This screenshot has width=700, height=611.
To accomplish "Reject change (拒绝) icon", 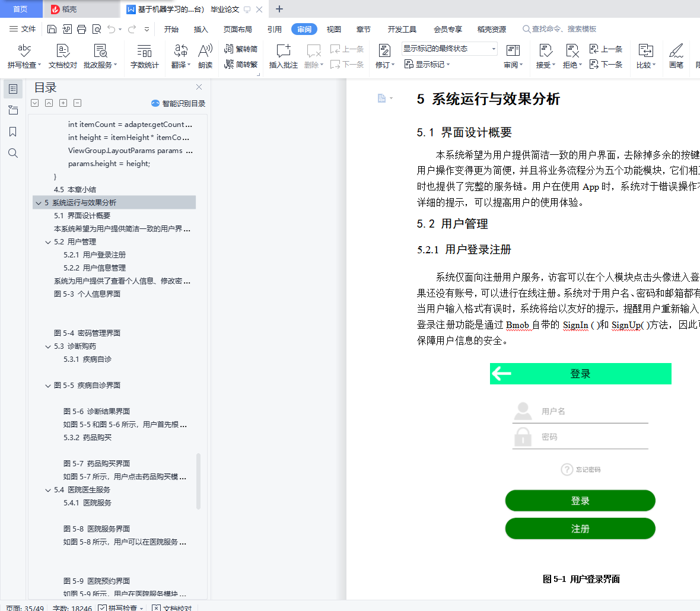I will [572, 50].
